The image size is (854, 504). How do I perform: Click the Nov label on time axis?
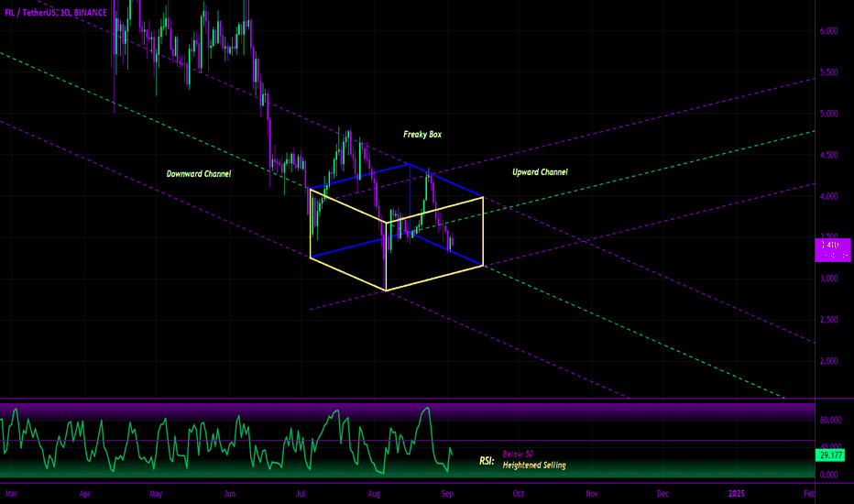coord(592,494)
